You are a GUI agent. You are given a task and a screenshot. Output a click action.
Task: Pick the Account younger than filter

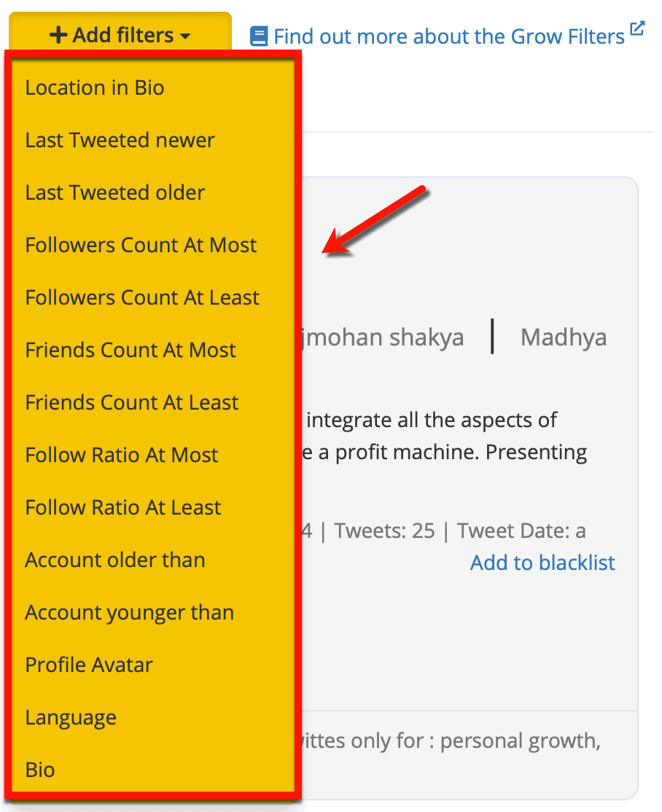[x=130, y=612]
